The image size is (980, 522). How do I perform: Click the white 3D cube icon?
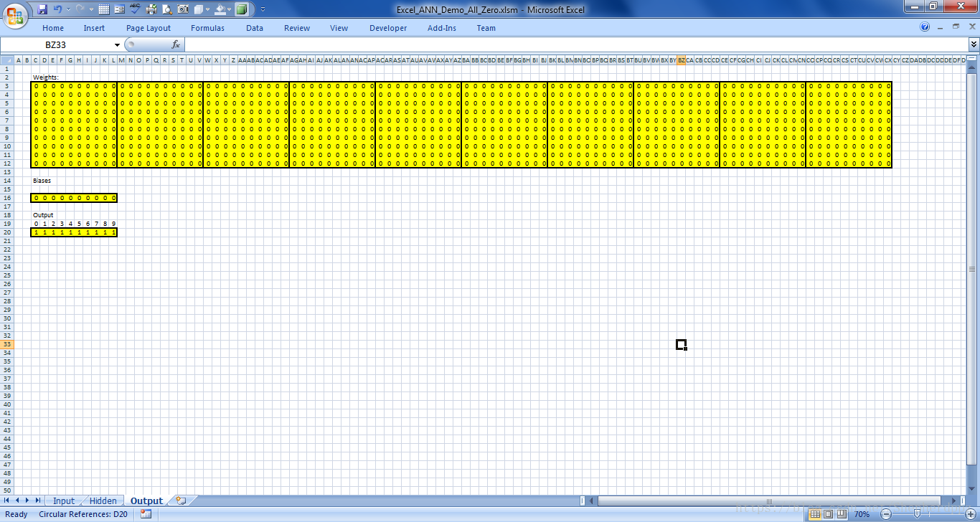pos(199,9)
